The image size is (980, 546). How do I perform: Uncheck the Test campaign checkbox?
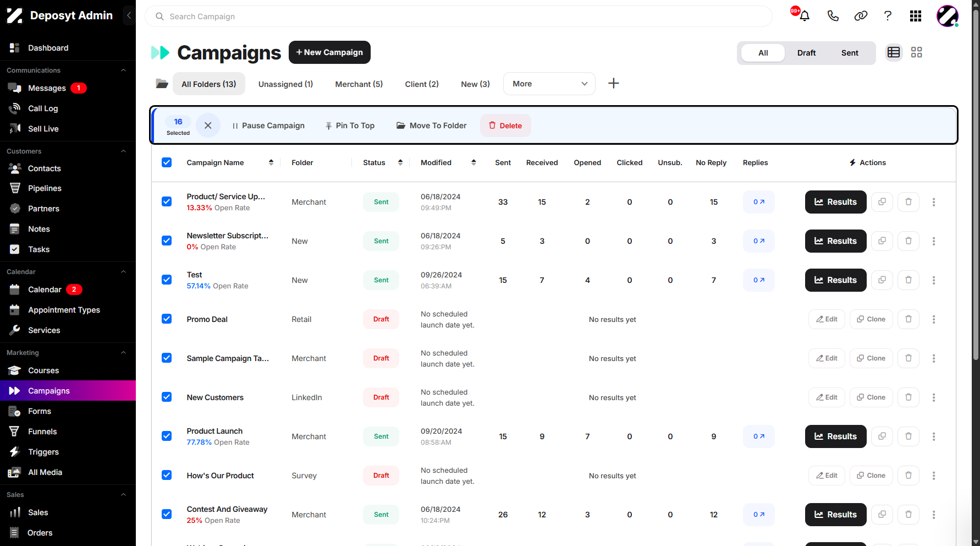[167, 280]
